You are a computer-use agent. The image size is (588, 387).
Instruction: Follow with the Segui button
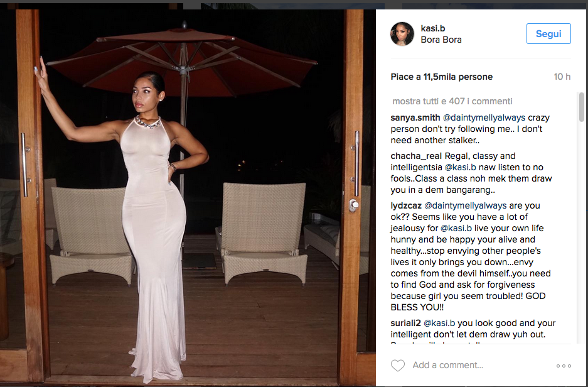tap(548, 34)
